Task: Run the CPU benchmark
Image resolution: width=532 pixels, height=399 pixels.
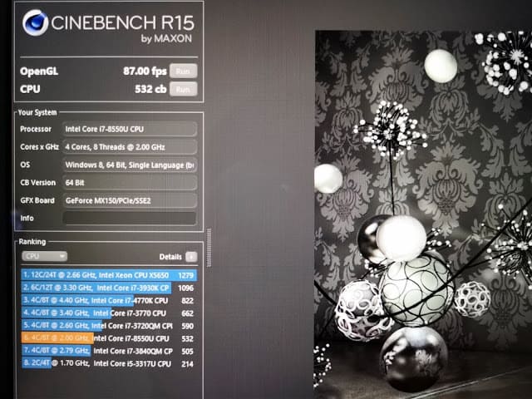Action: coord(183,89)
